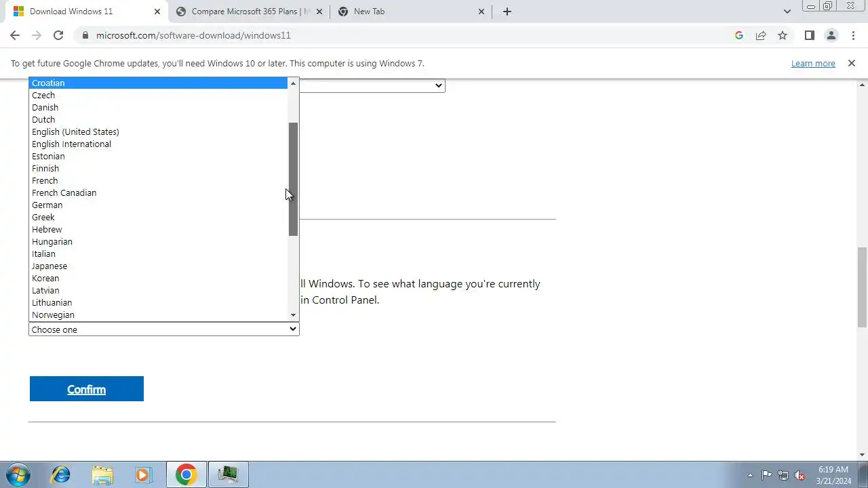
Task: Open Windows Media Player from taskbar
Action: (x=144, y=474)
